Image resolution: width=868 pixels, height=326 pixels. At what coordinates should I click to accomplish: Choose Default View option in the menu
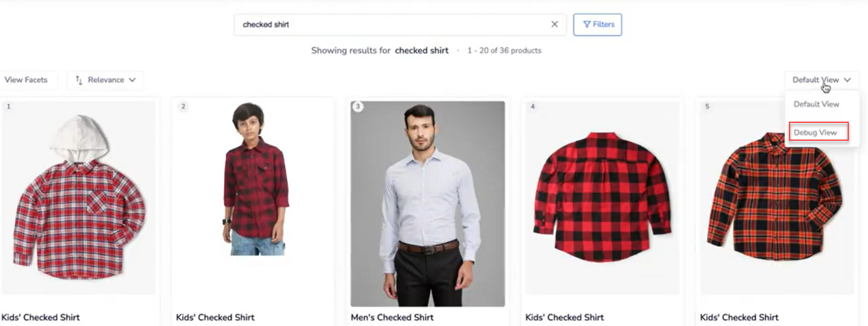[816, 104]
